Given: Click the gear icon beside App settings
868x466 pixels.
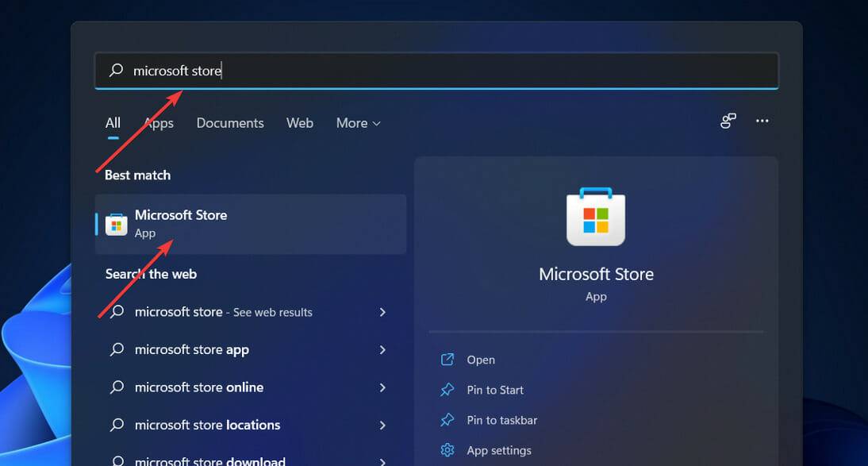Looking at the screenshot, I should 447,450.
